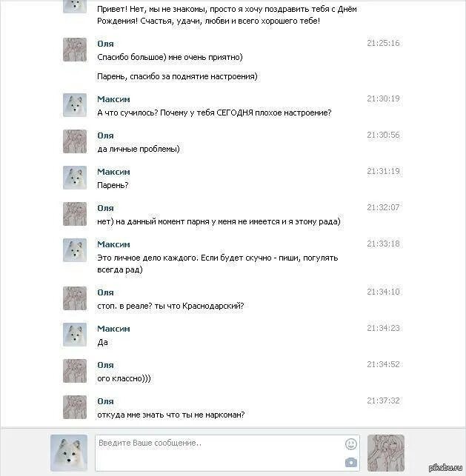Click Оля's avatar on the 21:37:32 message
This screenshot has height=476, width=466.
pos(75,407)
